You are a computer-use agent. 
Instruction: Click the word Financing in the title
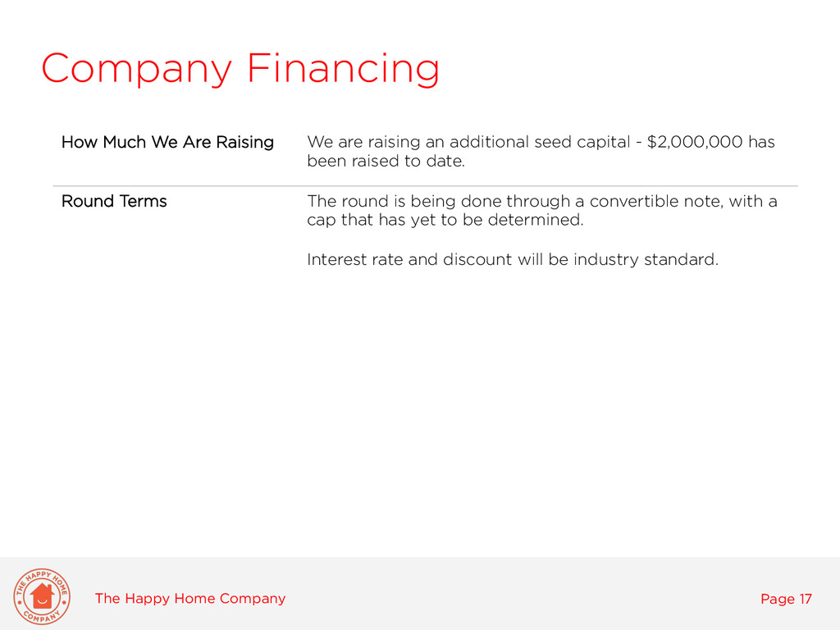pos(344,69)
